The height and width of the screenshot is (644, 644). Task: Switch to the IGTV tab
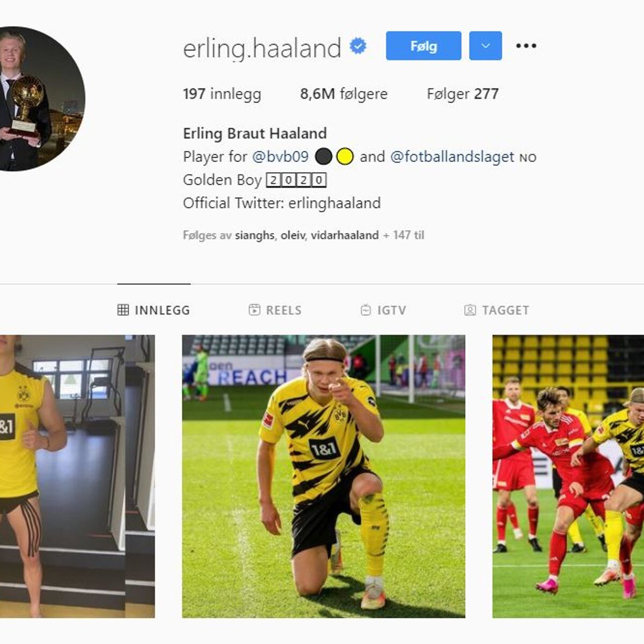pyautogui.click(x=383, y=310)
